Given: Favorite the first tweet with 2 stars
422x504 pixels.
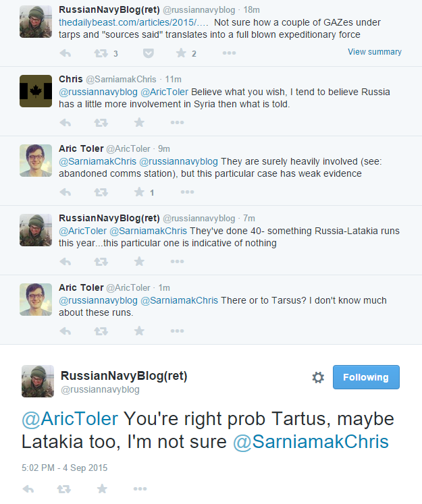Looking at the screenshot, I should pos(181,53).
